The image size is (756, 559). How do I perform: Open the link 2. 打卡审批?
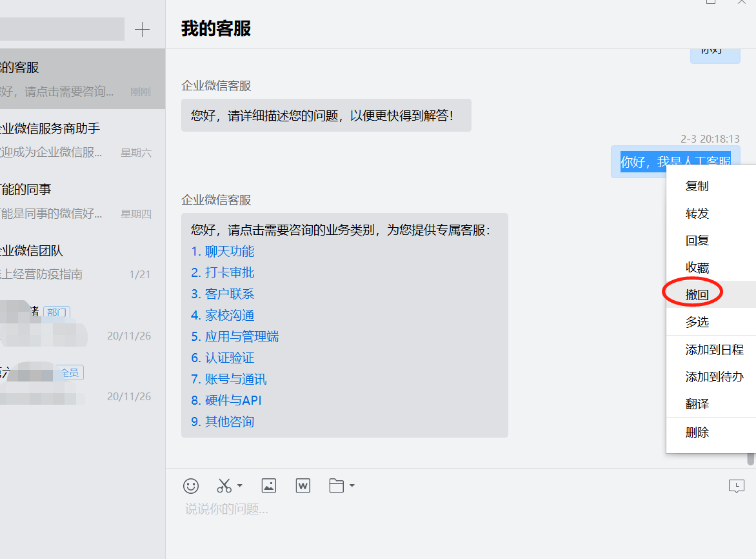pos(223,272)
